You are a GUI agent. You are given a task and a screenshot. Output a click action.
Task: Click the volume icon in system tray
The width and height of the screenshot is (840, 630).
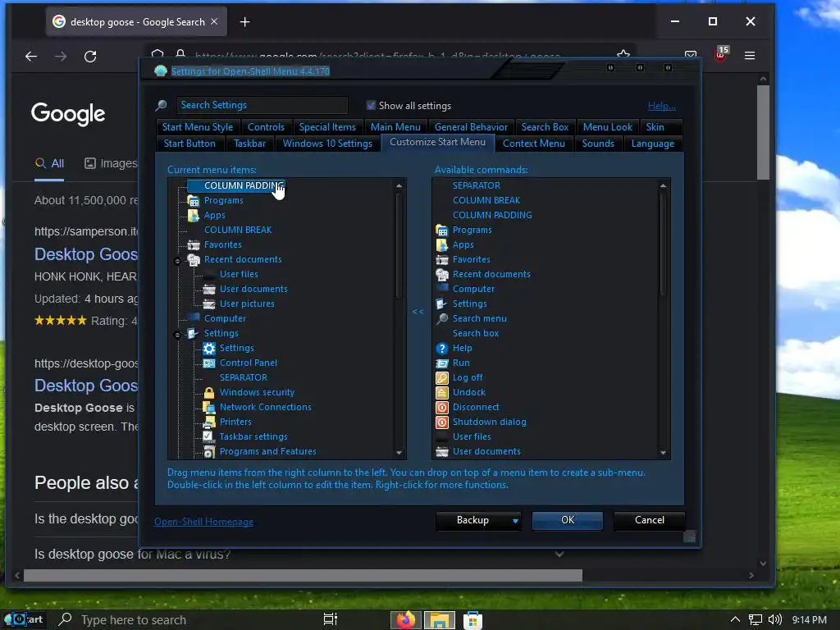coord(774,620)
